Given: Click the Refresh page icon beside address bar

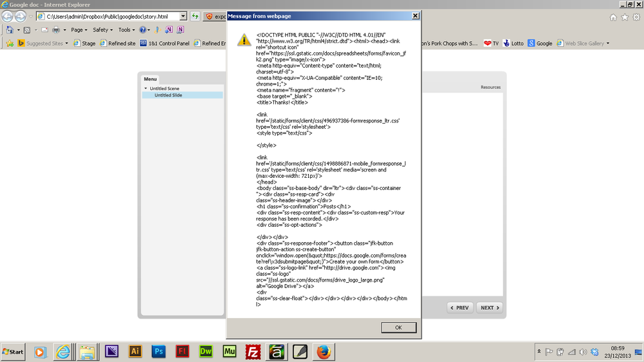Looking at the screenshot, I should pyautogui.click(x=195, y=16).
